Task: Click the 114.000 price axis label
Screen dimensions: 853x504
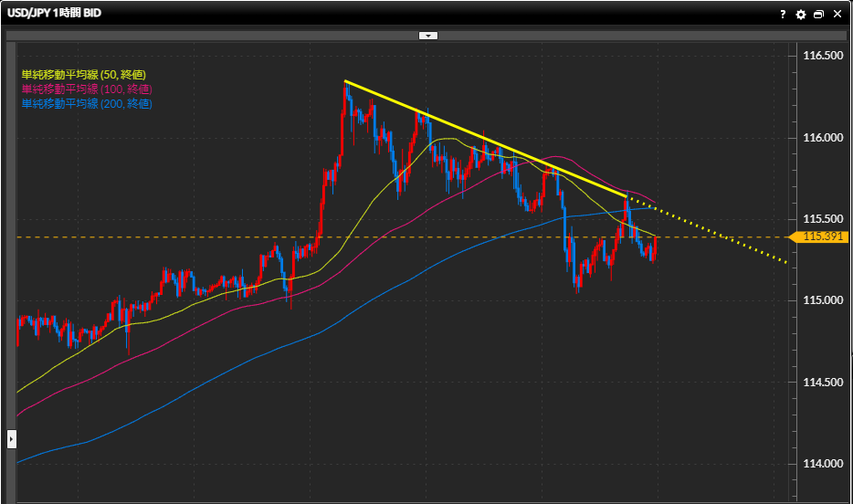Action: (x=822, y=463)
